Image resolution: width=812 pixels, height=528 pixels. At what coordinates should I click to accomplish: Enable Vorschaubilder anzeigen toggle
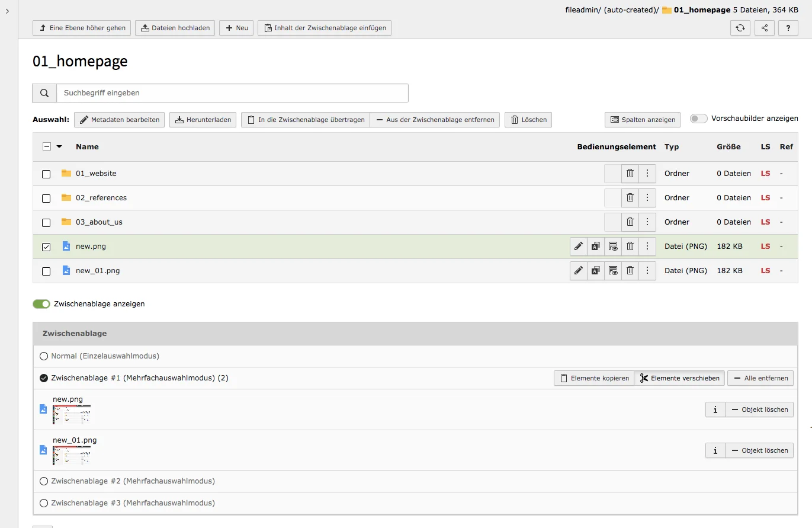click(698, 118)
